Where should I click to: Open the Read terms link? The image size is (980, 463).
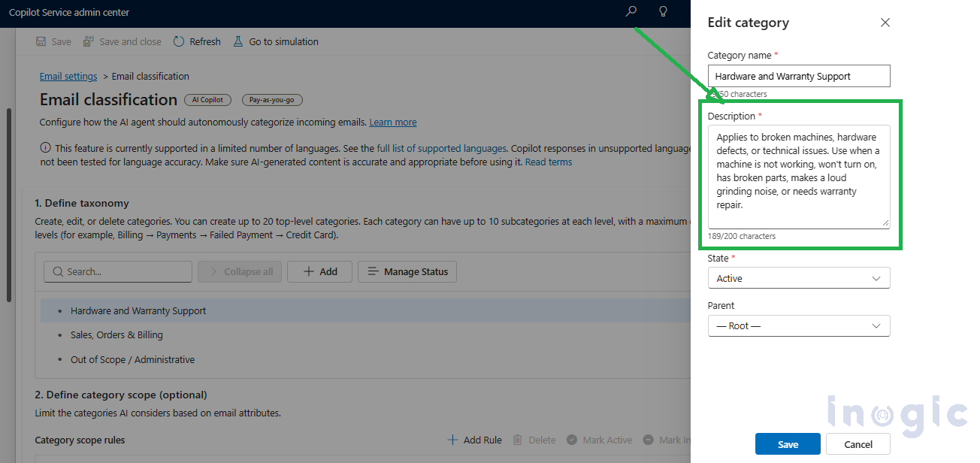click(x=549, y=162)
